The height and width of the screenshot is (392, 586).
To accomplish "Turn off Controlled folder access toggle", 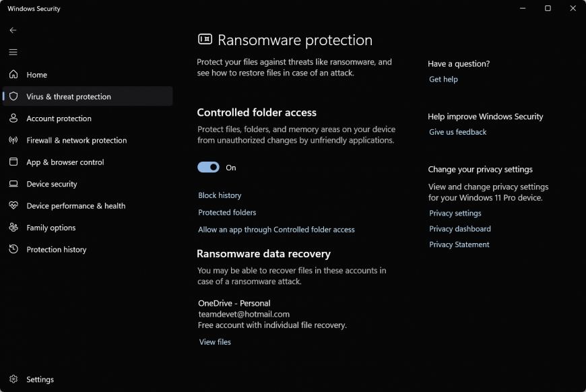I will [x=208, y=167].
